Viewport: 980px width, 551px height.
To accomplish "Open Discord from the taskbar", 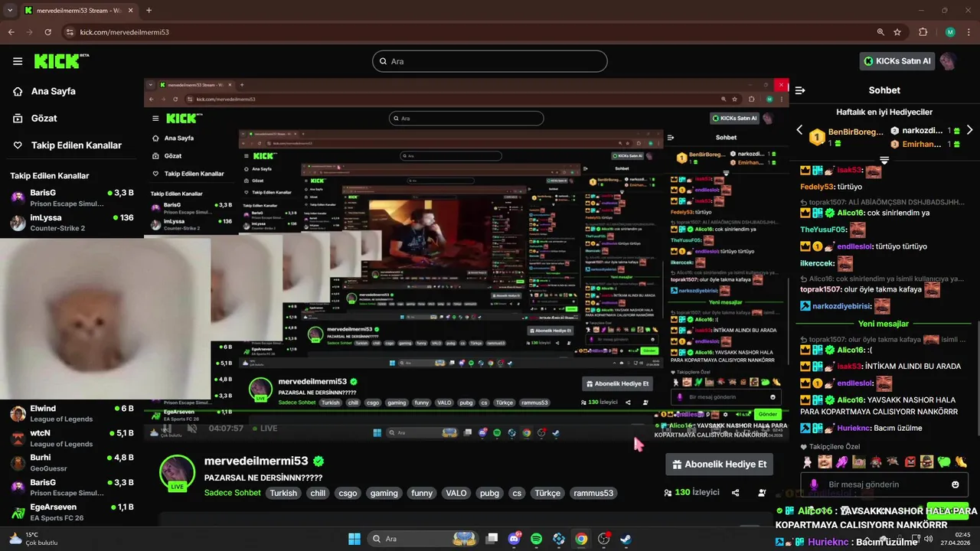I will click(514, 539).
